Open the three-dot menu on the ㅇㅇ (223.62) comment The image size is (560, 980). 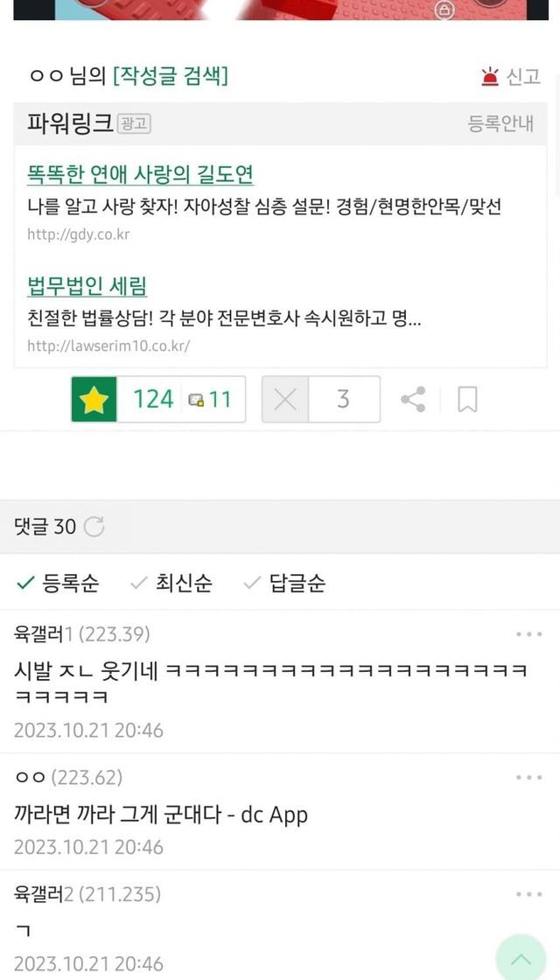pyautogui.click(x=529, y=778)
